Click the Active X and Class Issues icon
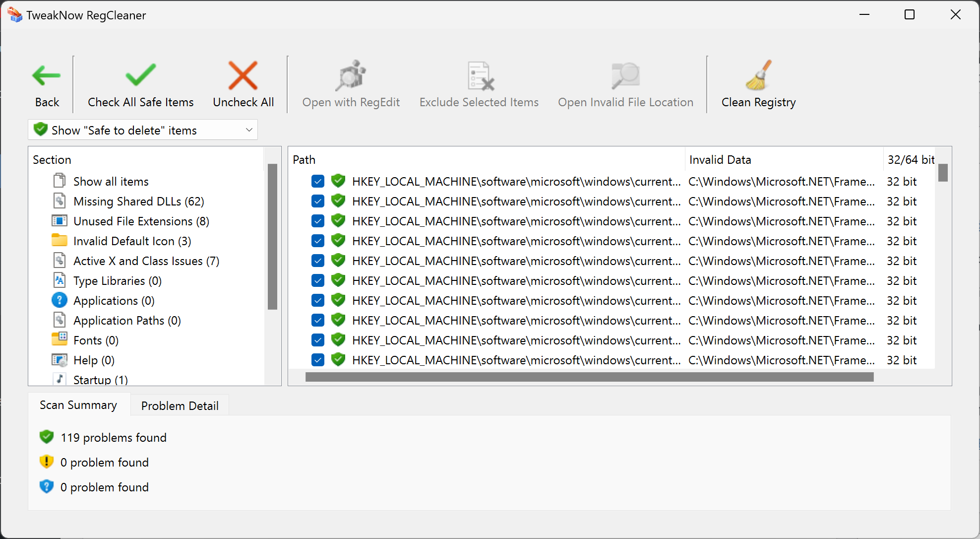980x539 pixels. 60,260
